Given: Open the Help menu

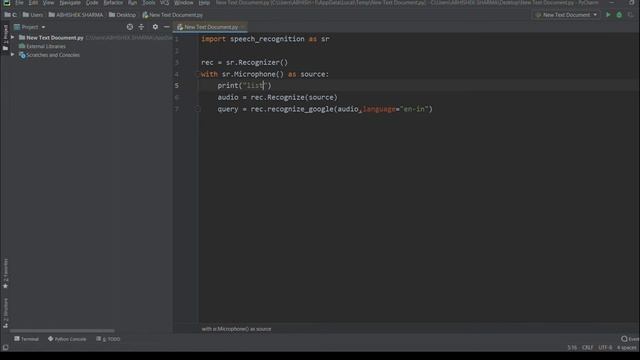Looking at the screenshot, I should click(204, 3).
